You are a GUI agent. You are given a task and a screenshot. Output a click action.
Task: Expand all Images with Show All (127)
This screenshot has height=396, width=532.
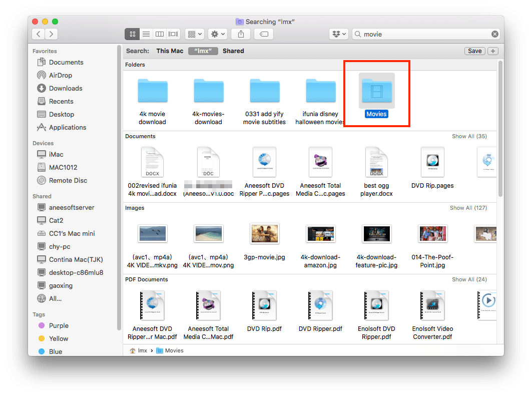(x=468, y=208)
